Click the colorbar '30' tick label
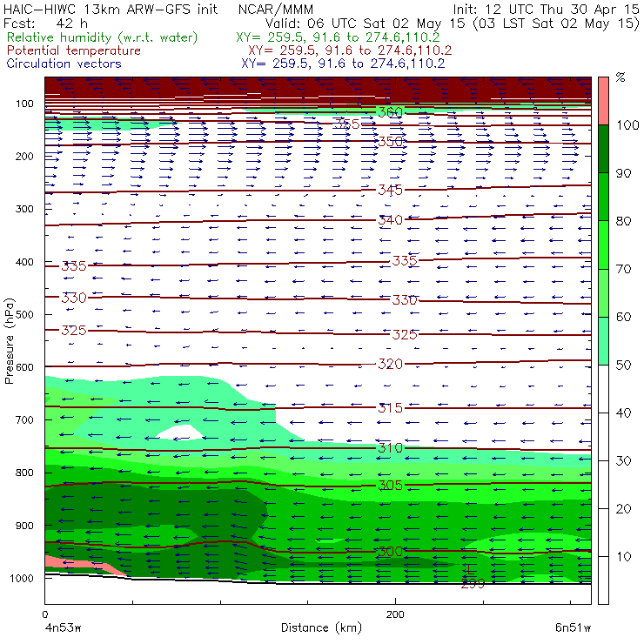644x644 pixels. 623,461
